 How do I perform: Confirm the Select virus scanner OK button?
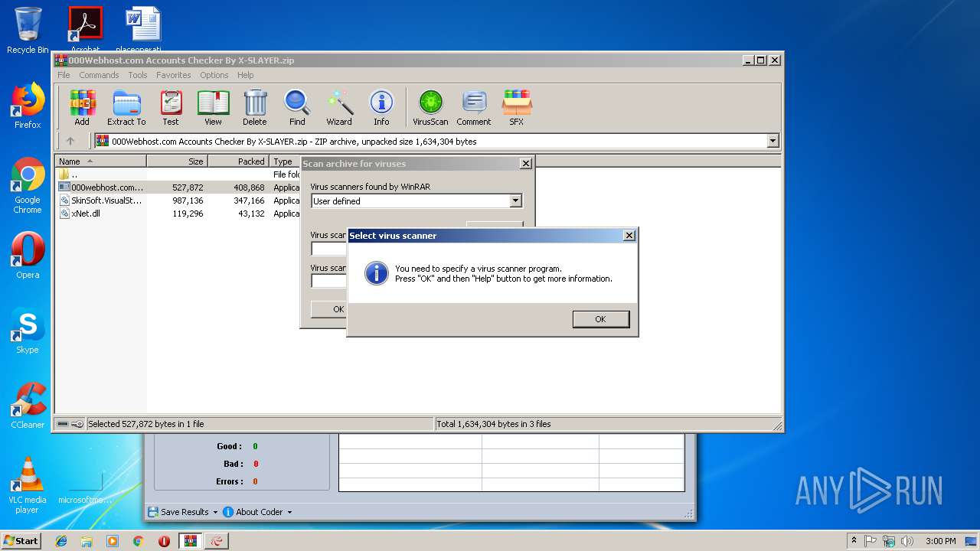point(600,319)
